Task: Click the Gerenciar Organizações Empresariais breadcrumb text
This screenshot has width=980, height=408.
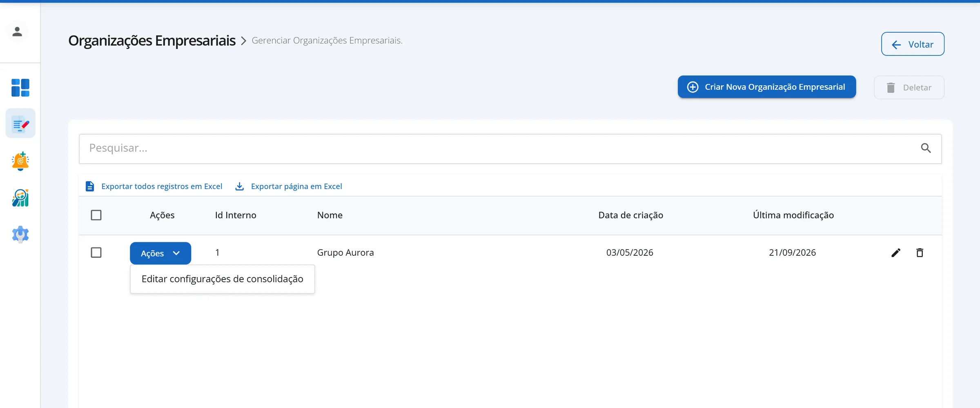Action: [x=327, y=40]
